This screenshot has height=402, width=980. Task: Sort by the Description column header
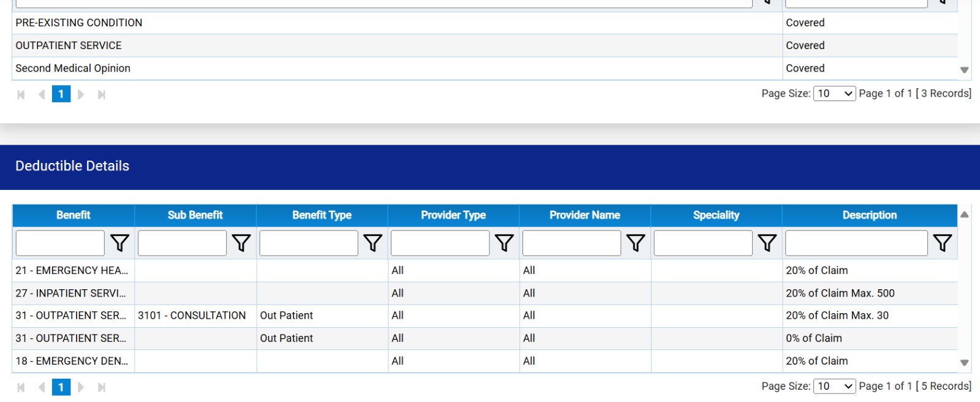click(x=870, y=215)
